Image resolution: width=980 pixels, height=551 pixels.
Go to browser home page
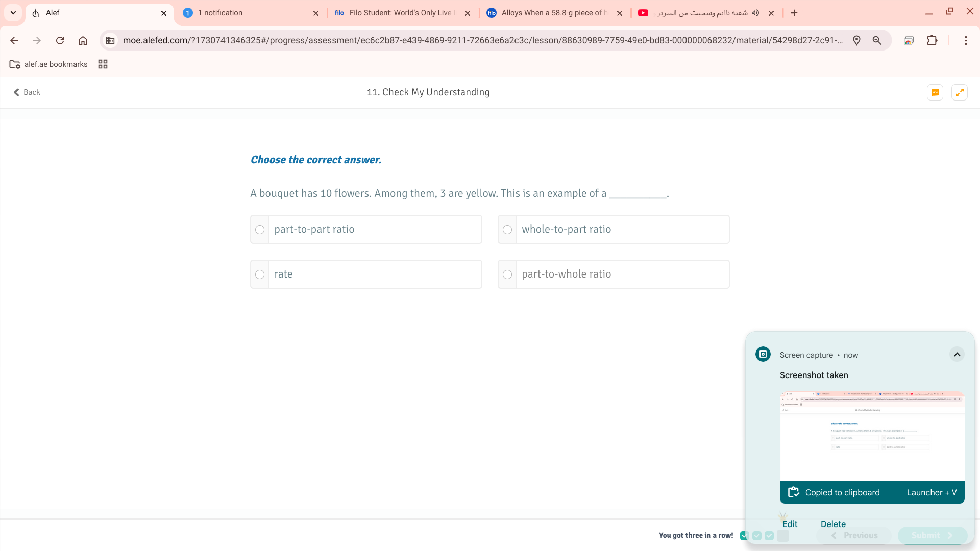coord(83,41)
